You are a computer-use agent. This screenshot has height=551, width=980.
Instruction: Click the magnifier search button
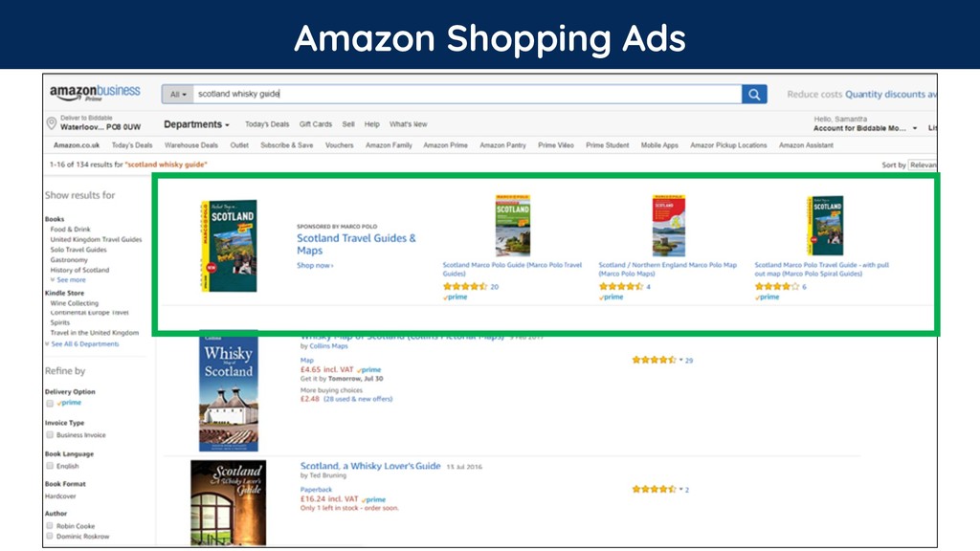click(x=754, y=95)
